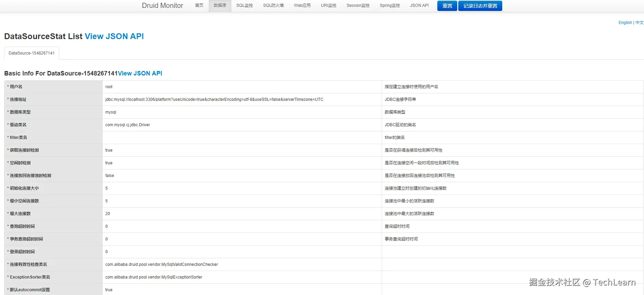Click the 获取连接时检测 row label

click(x=24, y=150)
